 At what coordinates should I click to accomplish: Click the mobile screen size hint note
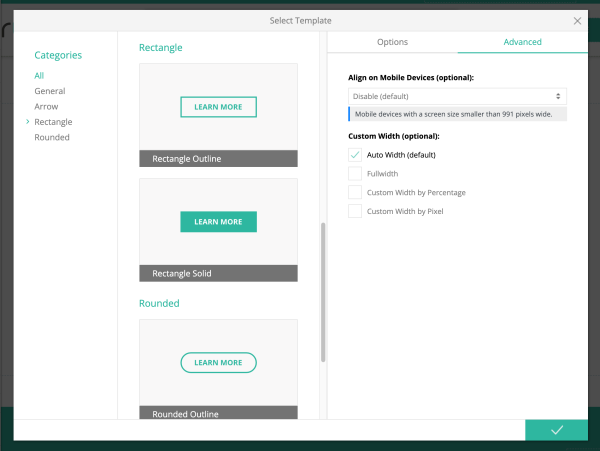457,114
